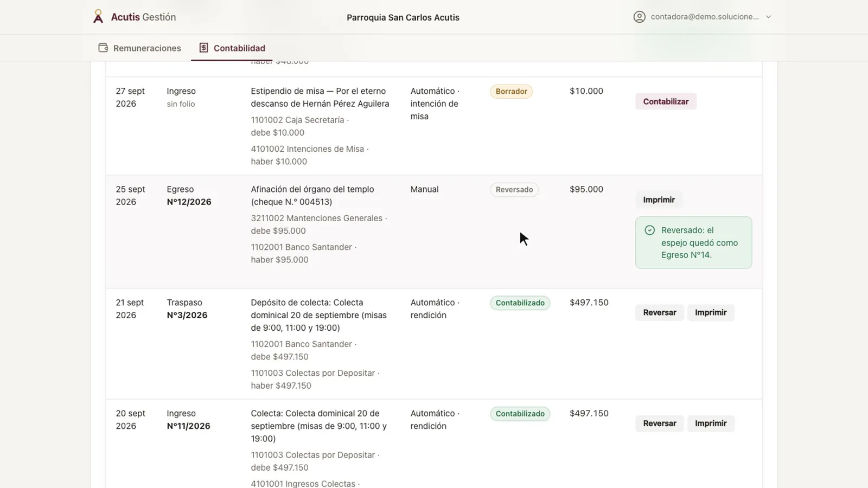Print the Ingreso N°11/2026 entry

(711, 423)
